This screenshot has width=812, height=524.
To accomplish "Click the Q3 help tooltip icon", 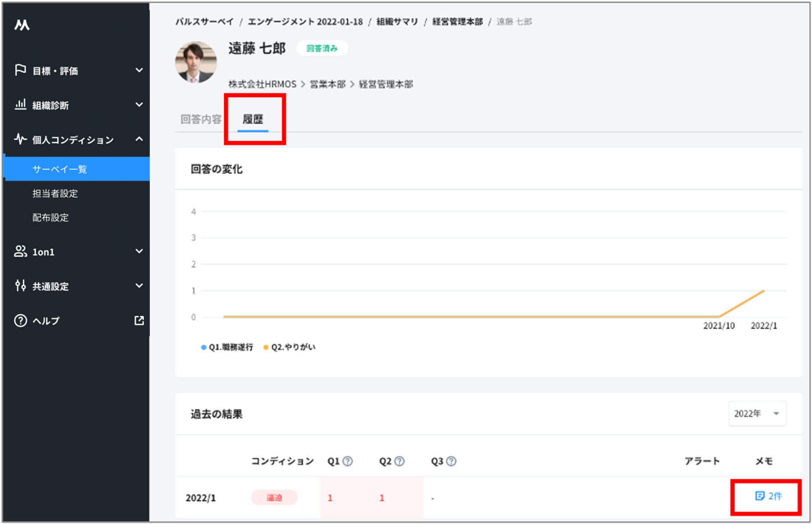I will coord(451,461).
